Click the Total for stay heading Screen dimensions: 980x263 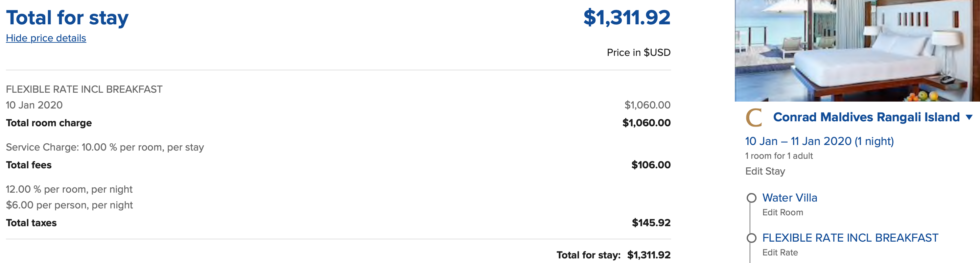pyautogui.click(x=67, y=17)
